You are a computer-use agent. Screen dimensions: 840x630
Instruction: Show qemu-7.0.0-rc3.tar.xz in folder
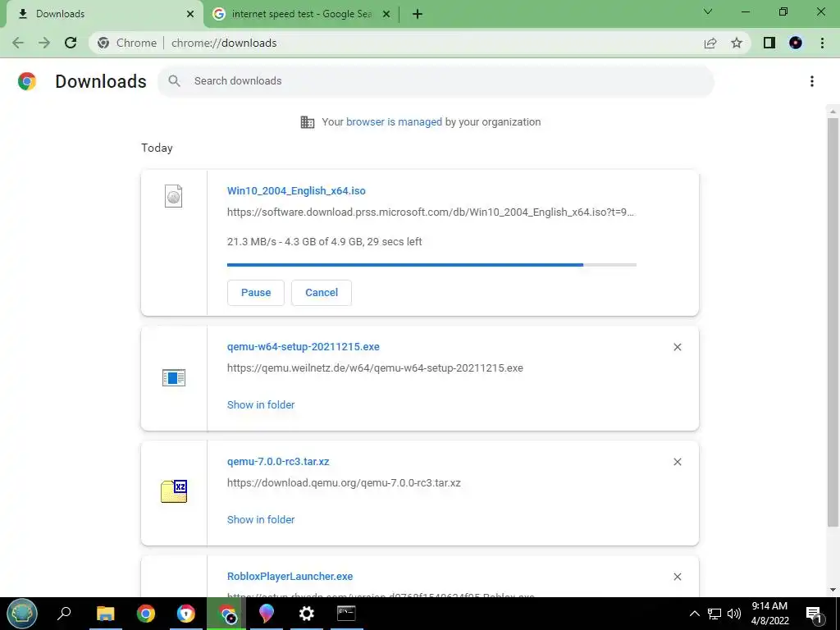pos(261,519)
